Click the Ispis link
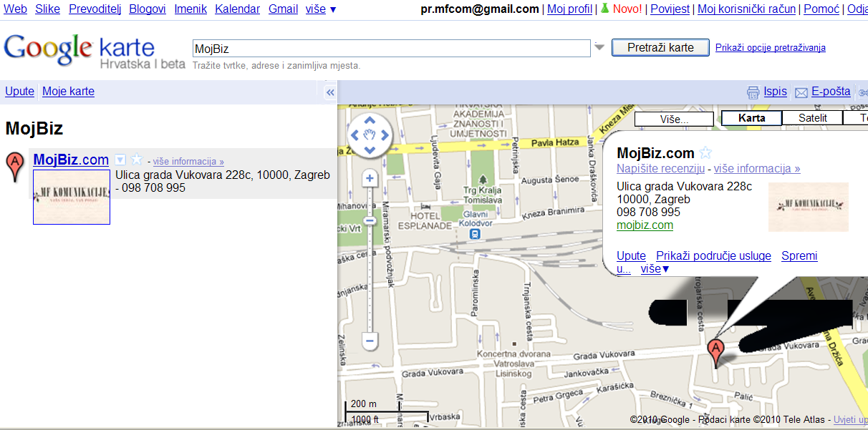 (775, 92)
